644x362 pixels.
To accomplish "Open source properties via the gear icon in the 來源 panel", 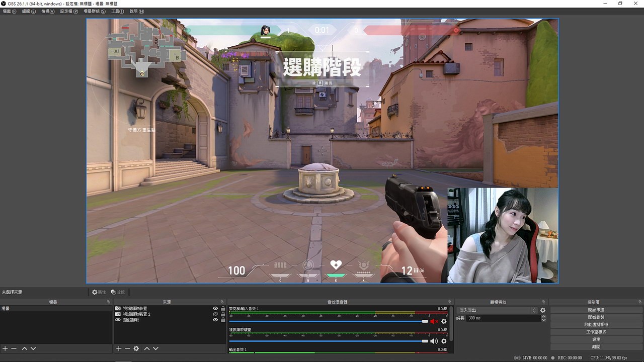I will [136, 348].
